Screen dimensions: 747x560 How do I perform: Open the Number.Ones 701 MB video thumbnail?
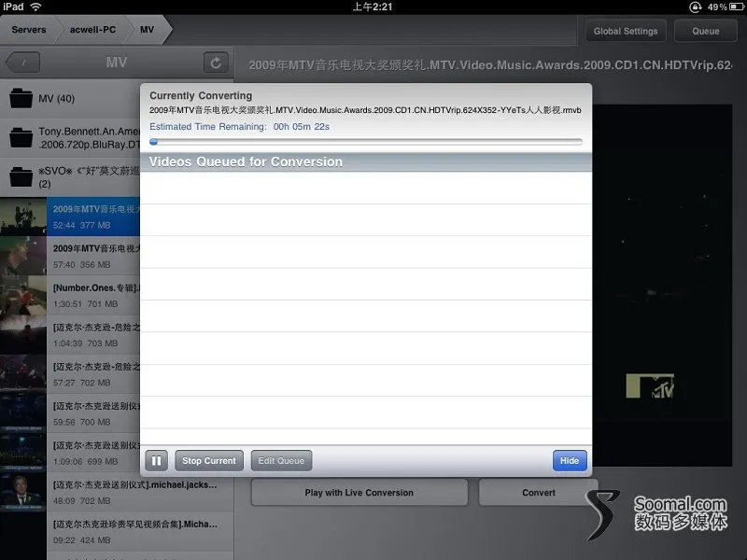(23, 295)
